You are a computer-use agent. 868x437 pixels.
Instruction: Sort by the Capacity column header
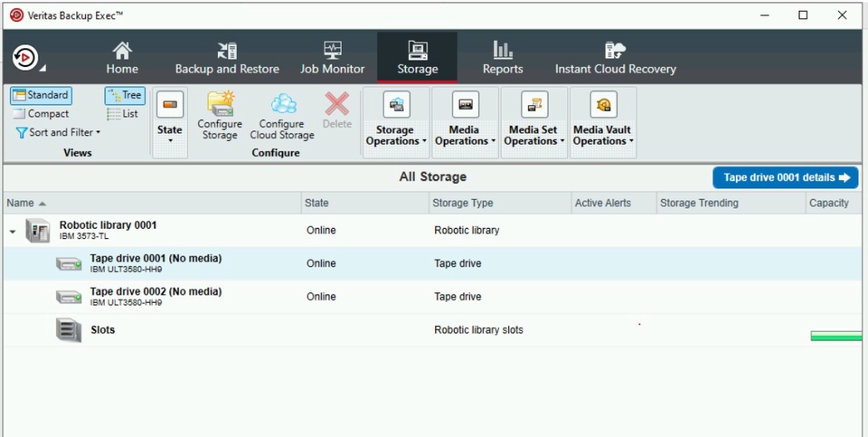click(835, 204)
